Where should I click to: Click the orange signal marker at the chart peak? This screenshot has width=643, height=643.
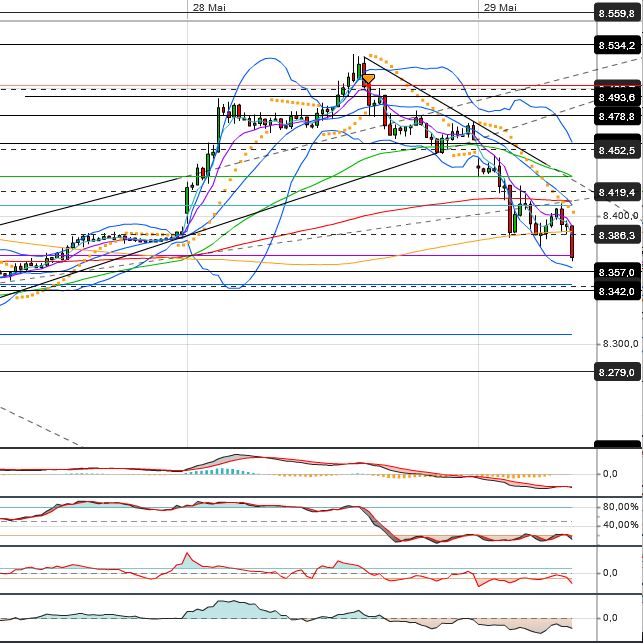point(368,80)
